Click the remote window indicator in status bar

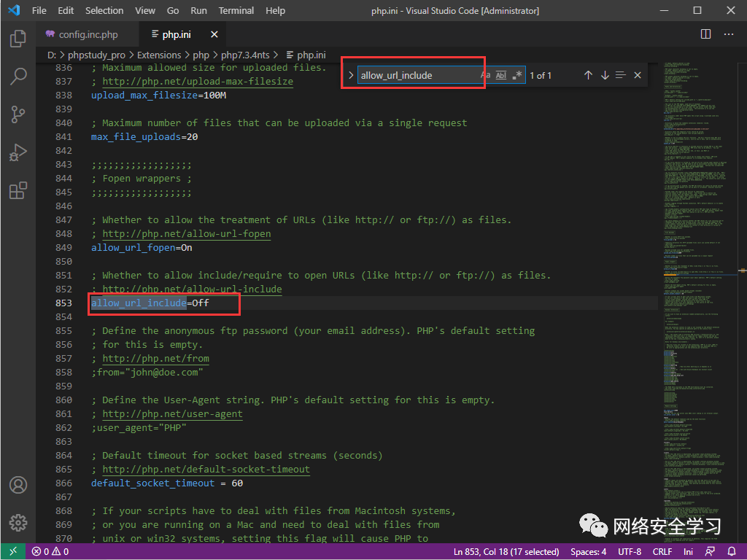coord(13,551)
